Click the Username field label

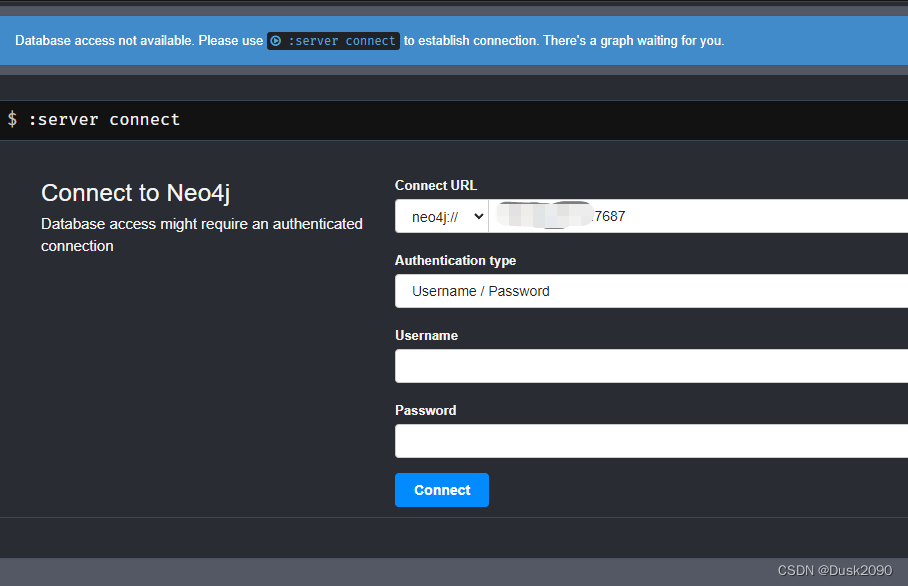(426, 335)
